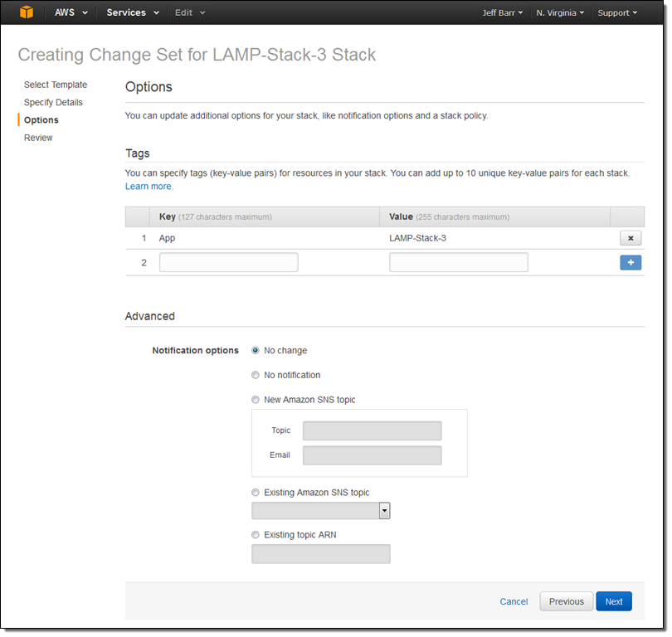The height and width of the screenshot is (637, 672).
Task: Open the Support menu
Action: pos(617,13)
